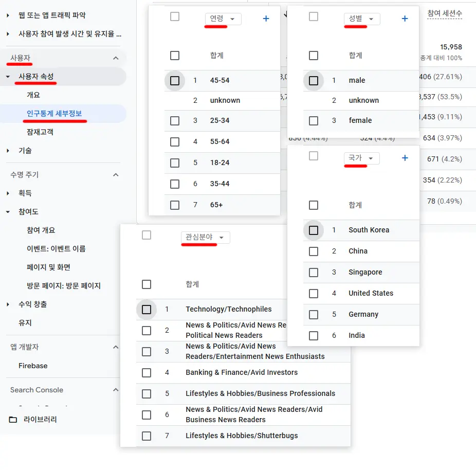This screenshot has height=470, width=476.
Task: Click the 78 (0.49%) cell value
Action: click(445, 201)
